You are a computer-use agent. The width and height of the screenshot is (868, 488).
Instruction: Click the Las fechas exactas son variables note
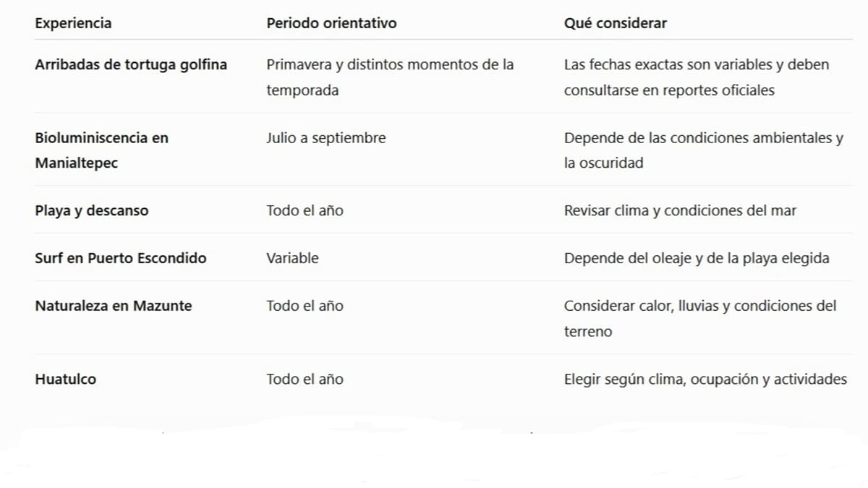697,77
